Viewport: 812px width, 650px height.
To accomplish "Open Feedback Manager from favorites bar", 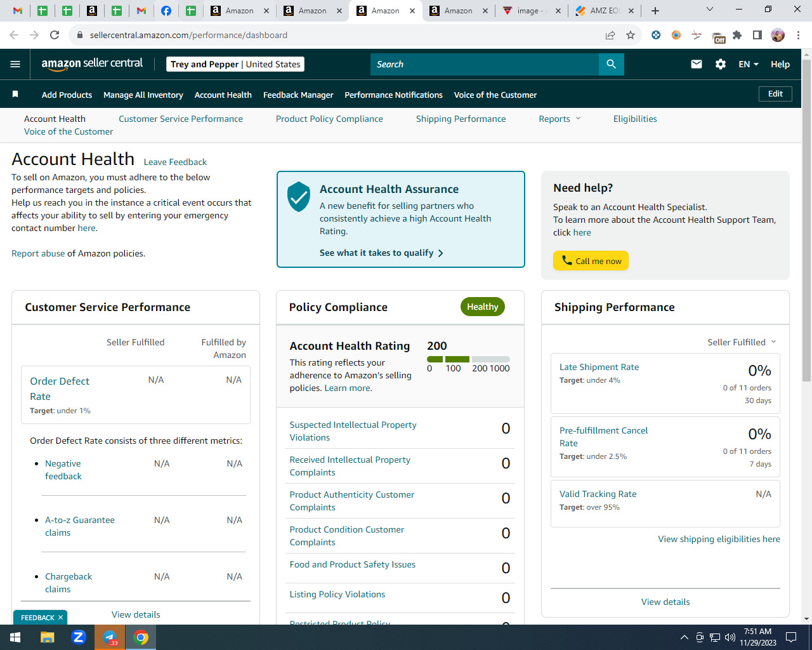I will [298, 95].
